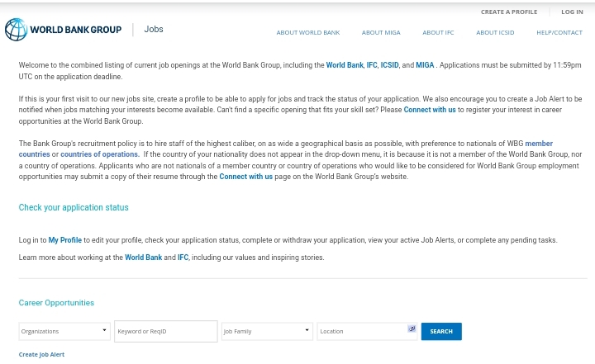Click the Create a Profile link

click(x=508, y=12)
